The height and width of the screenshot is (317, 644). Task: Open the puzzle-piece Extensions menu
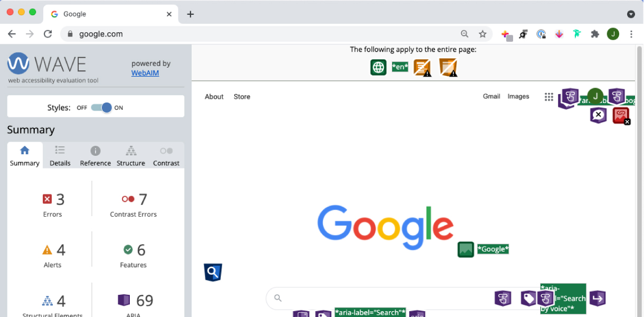[595, 34]
